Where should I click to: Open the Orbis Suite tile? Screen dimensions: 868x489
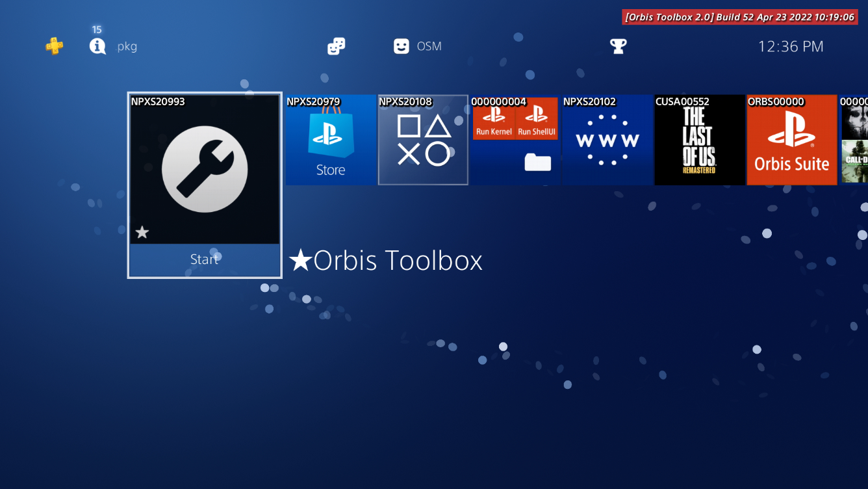pos(792,140)
